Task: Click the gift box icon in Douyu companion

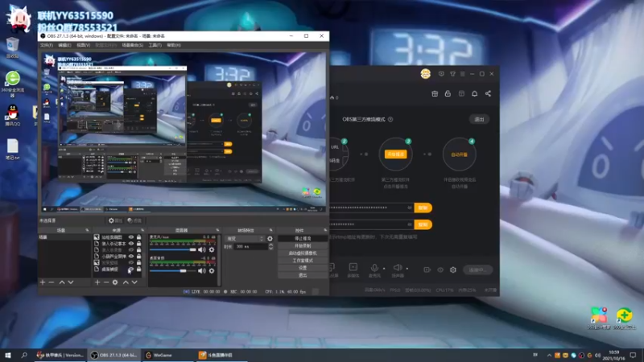Action: pos(435,93)
